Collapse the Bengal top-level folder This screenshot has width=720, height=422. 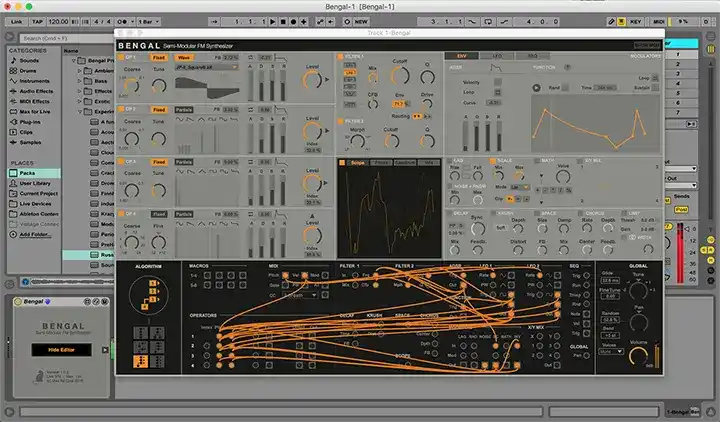coord(73,61)
